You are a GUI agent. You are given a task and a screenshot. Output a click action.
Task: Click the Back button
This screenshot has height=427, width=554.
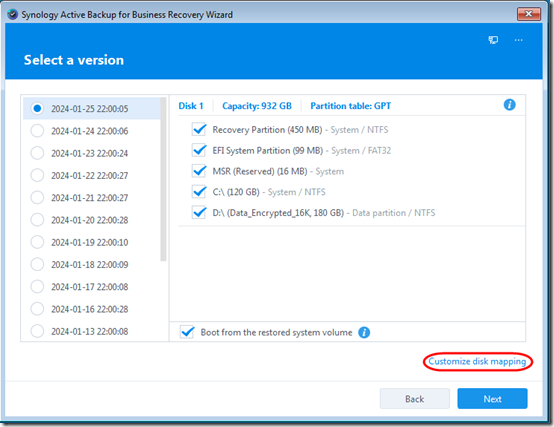(x=415, y=399)
